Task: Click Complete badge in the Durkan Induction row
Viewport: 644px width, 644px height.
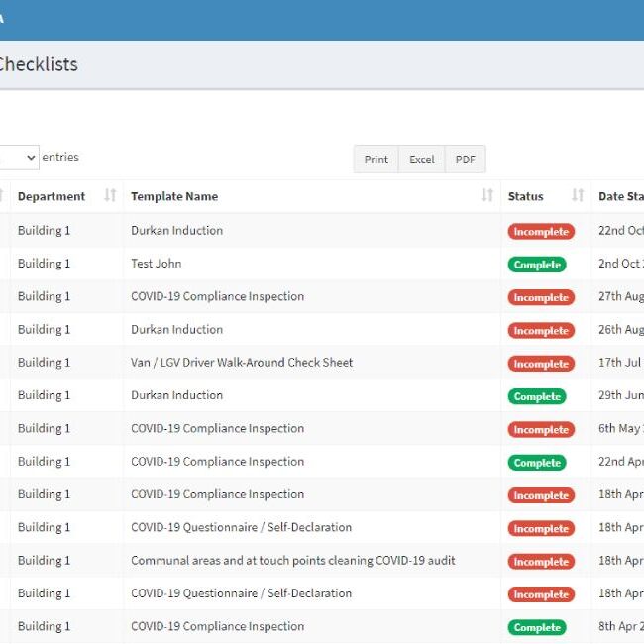Action: pyautogui.click(x=537, y=396)
